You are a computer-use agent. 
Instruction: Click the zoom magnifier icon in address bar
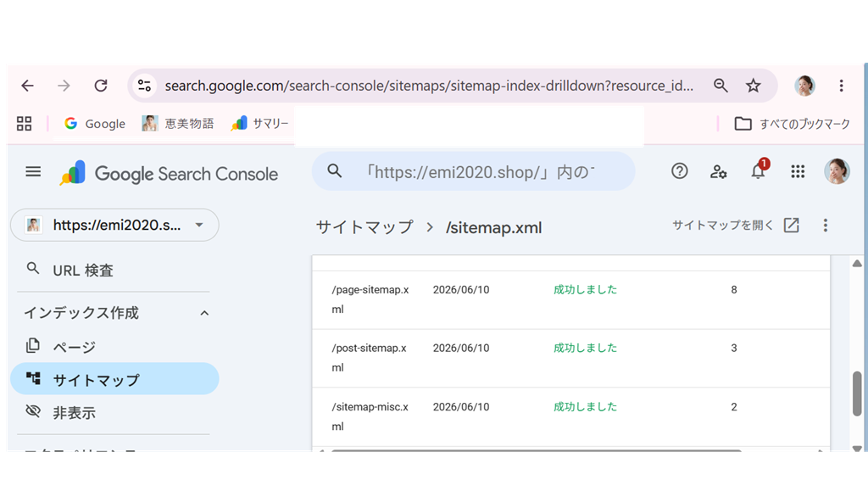click(x=721, y=86)
